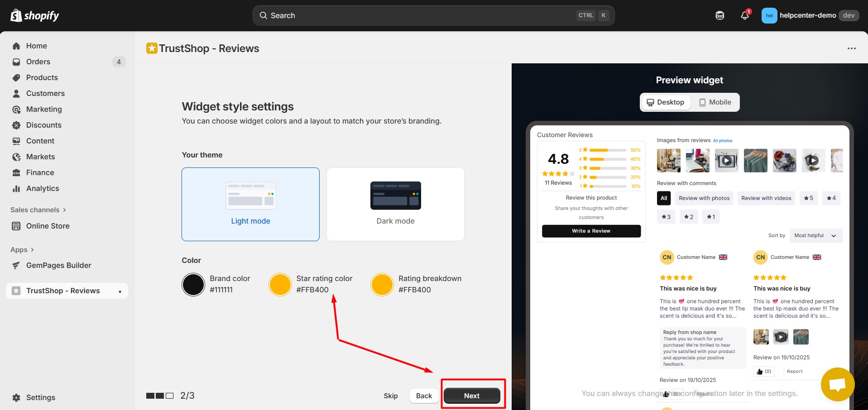Open the yellow live chat bubble

coord(837,384)
